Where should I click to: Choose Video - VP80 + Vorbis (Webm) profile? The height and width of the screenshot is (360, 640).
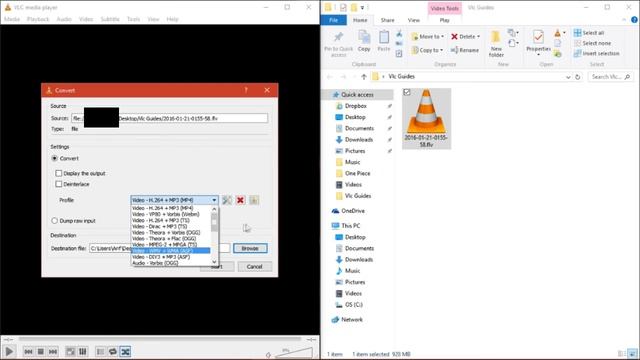pyautogui.click(x=166, y=214)
